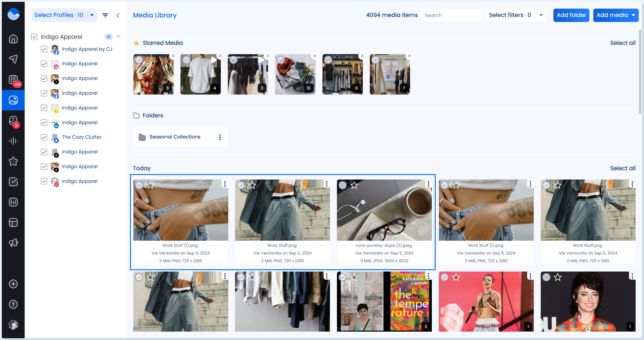Click Select all for Today section
The image size is (644, 340).
(x=623, y=168)
